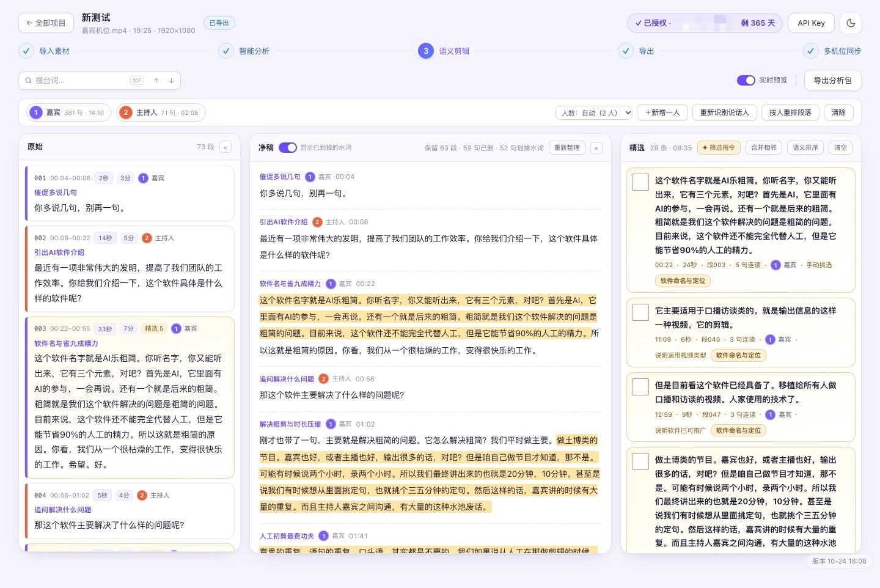The image size is (880, 588).
Task: Click 导出分析包 button
Action: tap(832, 81)
